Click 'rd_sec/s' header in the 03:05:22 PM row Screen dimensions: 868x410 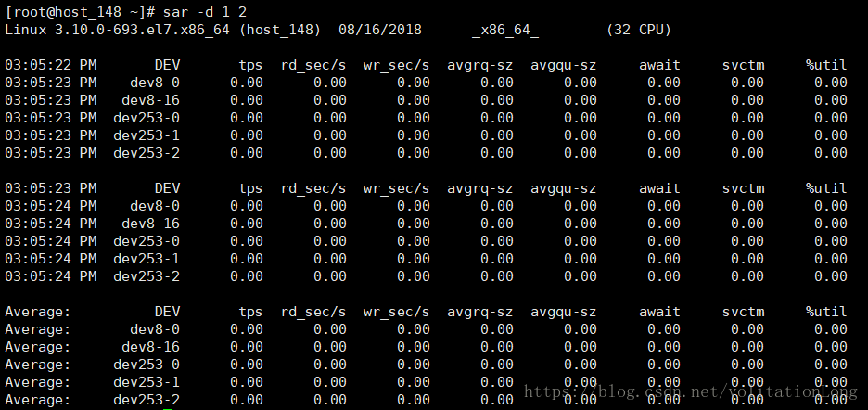tap(313, 65)
